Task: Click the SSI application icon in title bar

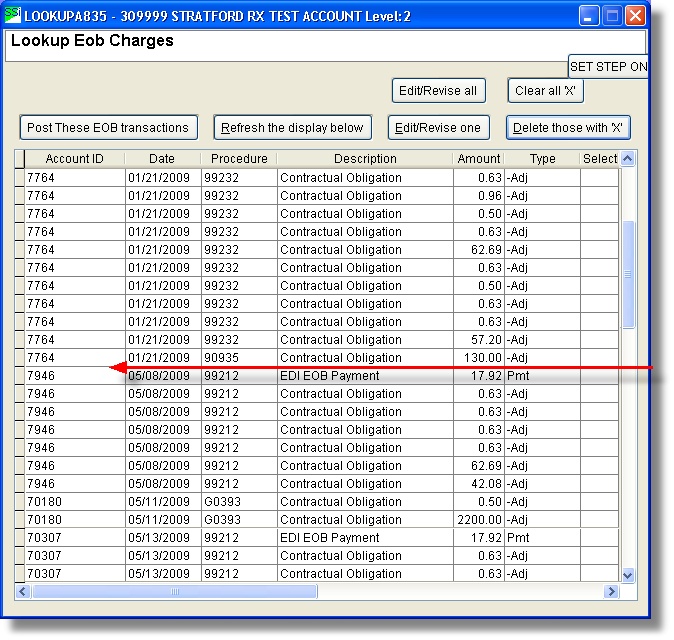Action: click(12, 15)
